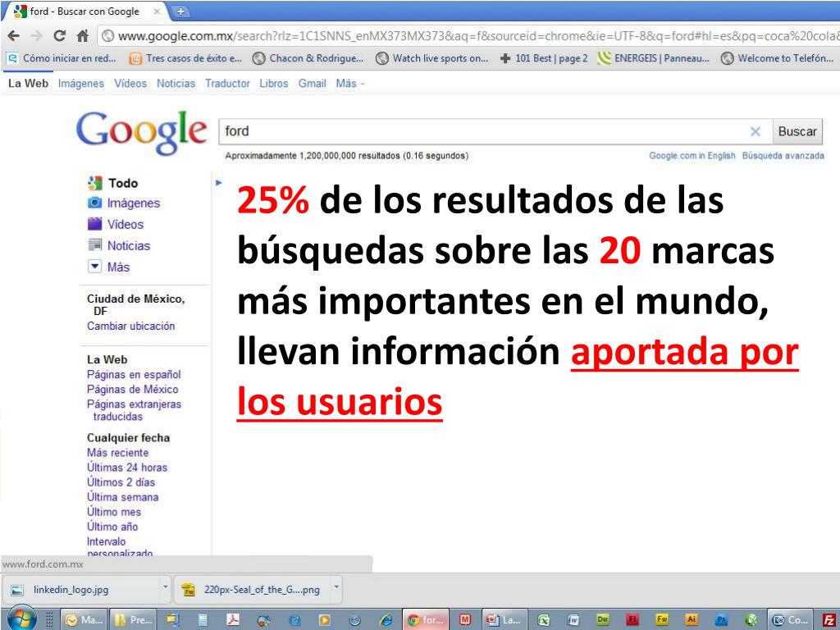Select 'Páginas extranjeras traducidas' filter
The image size is (840, 630).
pos(134,410)
